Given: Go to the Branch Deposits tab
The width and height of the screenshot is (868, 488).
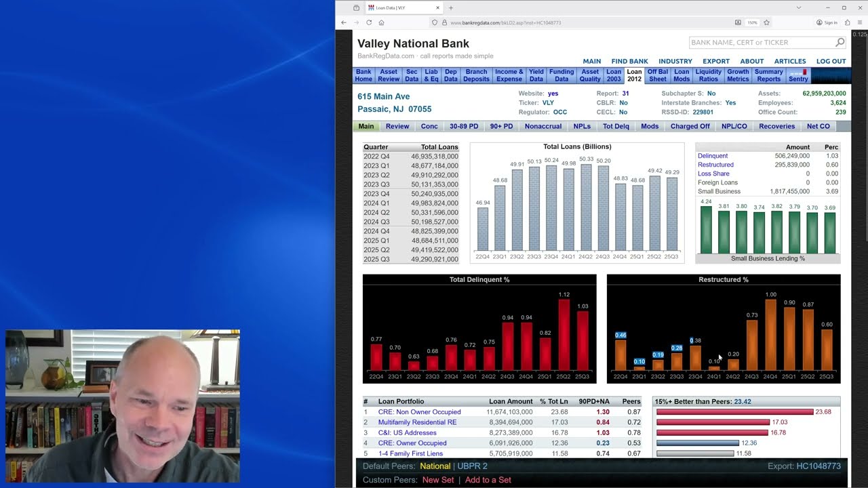Looking at the screenshot, I should (476, 75).
